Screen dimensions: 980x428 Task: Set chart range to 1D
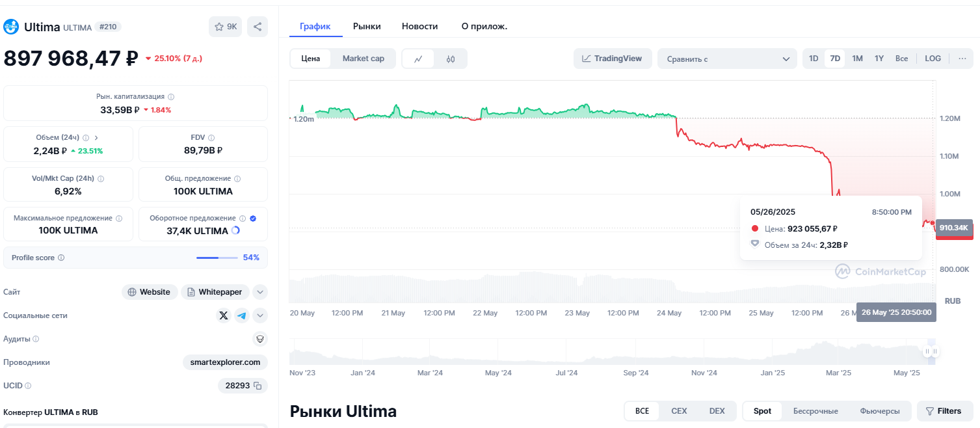click(814, 59)
